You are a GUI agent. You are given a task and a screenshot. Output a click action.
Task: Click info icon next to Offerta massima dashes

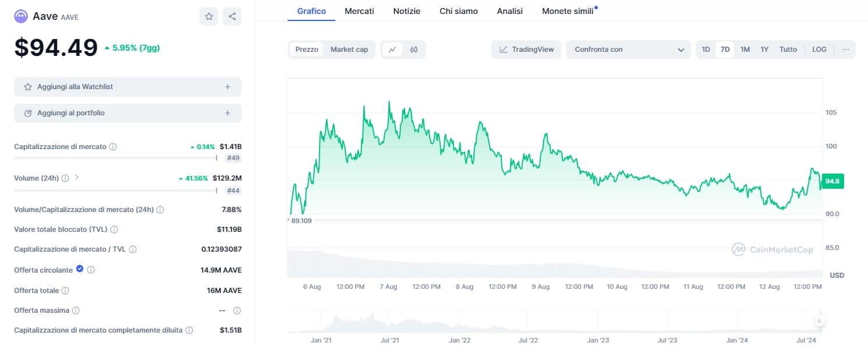click(237, 310)
